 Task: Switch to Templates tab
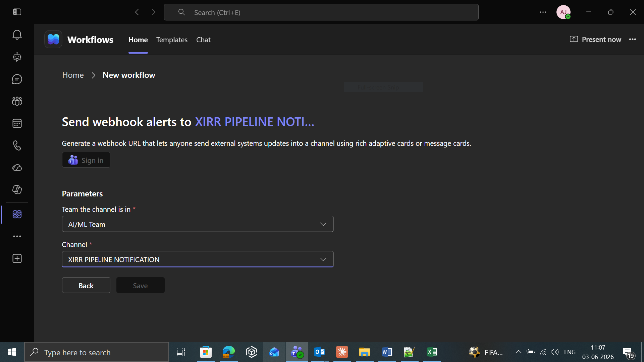(x=172, y=40)
